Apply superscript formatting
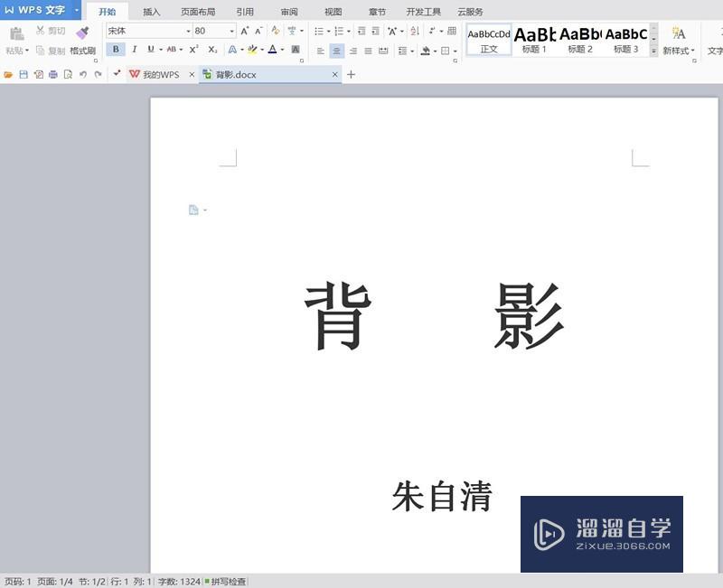 (192, 50)
